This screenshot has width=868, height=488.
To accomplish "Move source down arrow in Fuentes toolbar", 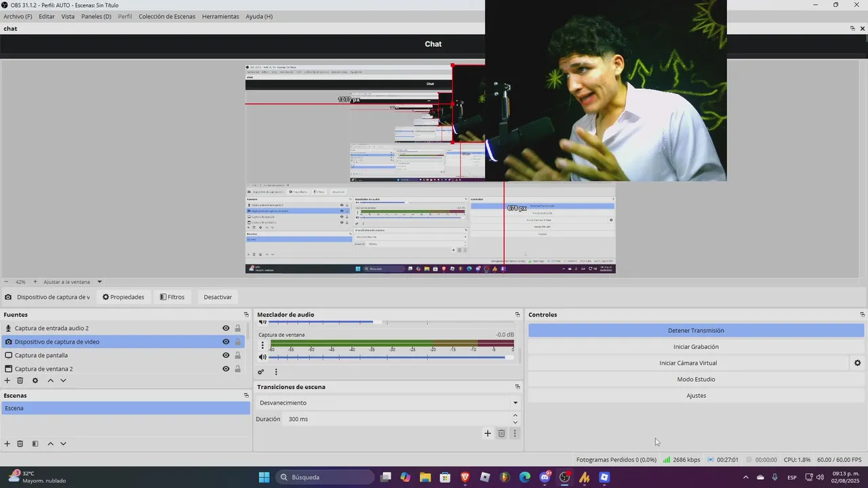I will click(x=63, y=381).
